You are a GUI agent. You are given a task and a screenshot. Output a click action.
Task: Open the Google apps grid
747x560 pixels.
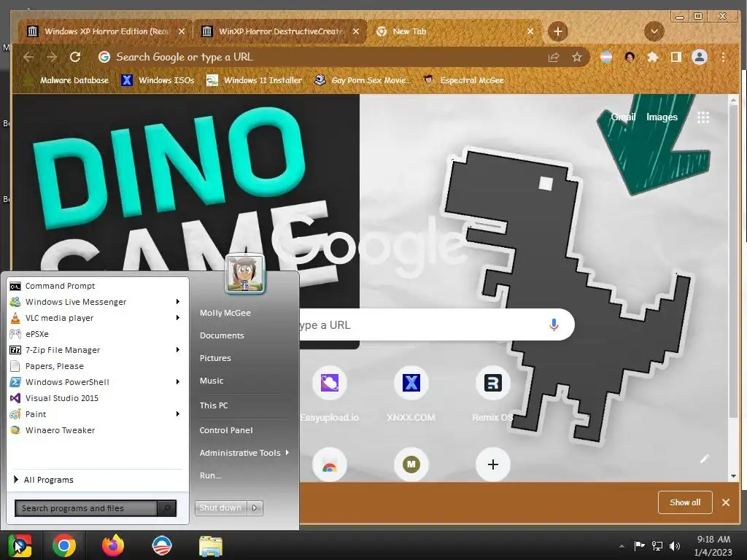[703, 117]
